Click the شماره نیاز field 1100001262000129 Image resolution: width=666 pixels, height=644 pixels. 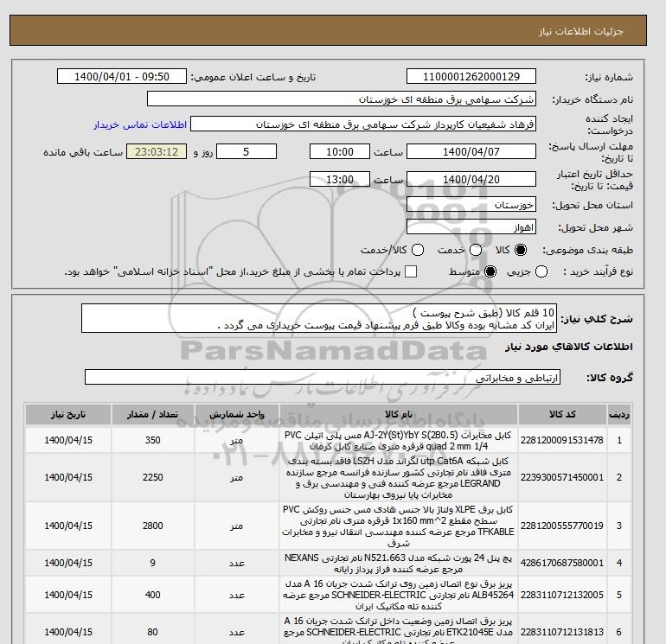(x=471, y=77)
